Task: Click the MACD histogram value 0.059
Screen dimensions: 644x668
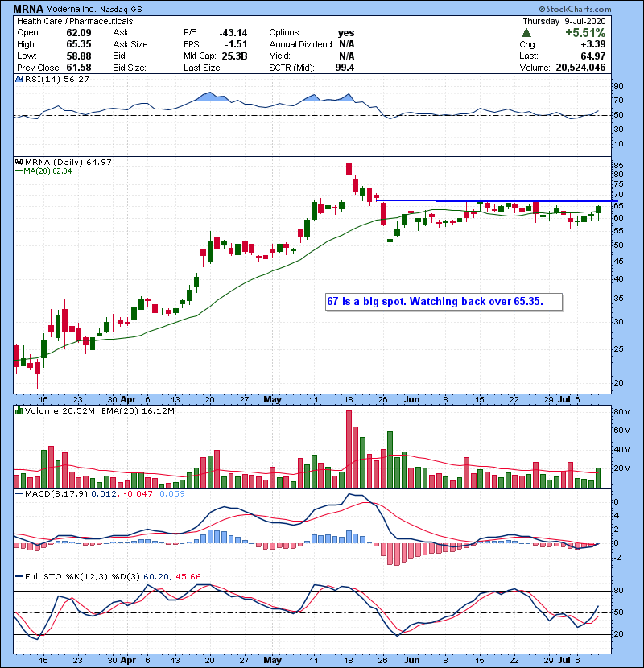Action: [172, 494]
